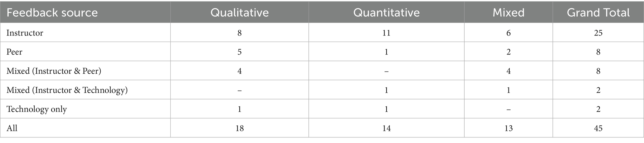Click the Feedback source column header
The image size is (644, 143).
(52, 12)
